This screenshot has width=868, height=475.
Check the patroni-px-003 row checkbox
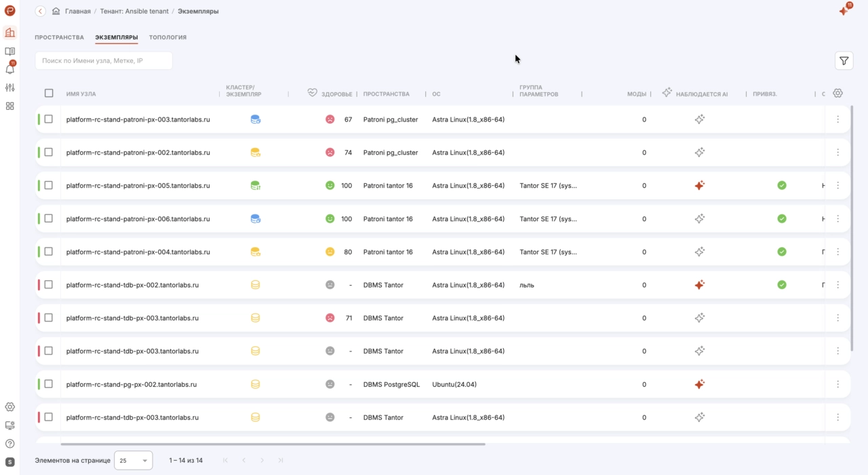pos(49,119)
